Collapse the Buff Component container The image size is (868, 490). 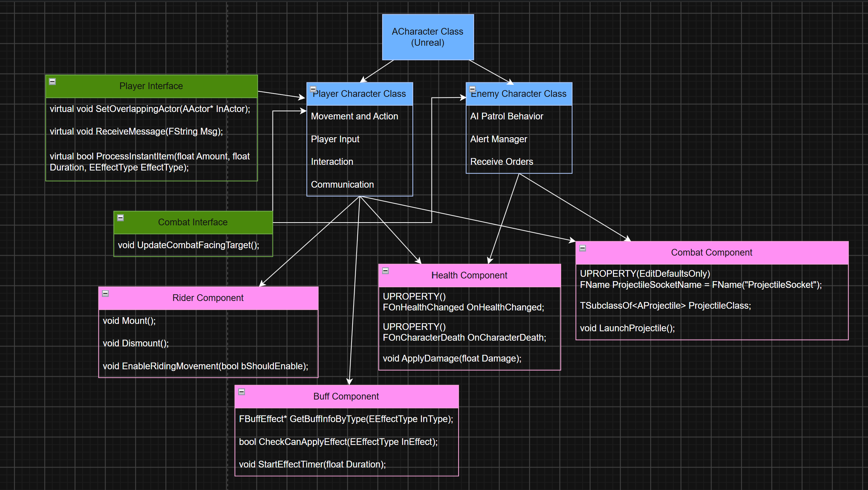(242, 392)
